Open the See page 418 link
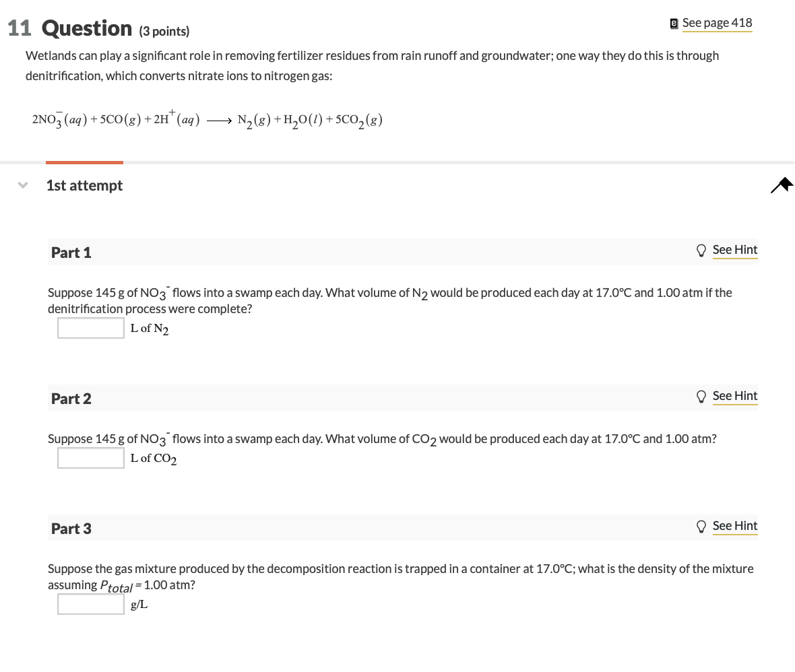This screenshot has height=672, width=795. tap(717, 22)
